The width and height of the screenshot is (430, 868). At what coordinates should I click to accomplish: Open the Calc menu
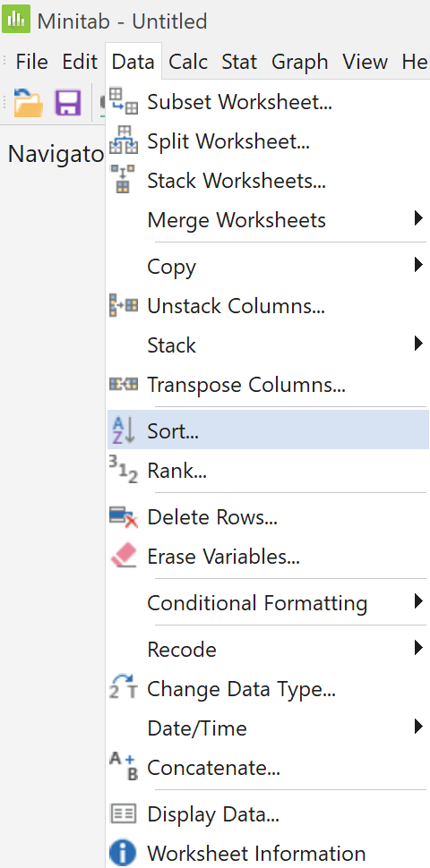pyautogui.click(x=188, y=62)
